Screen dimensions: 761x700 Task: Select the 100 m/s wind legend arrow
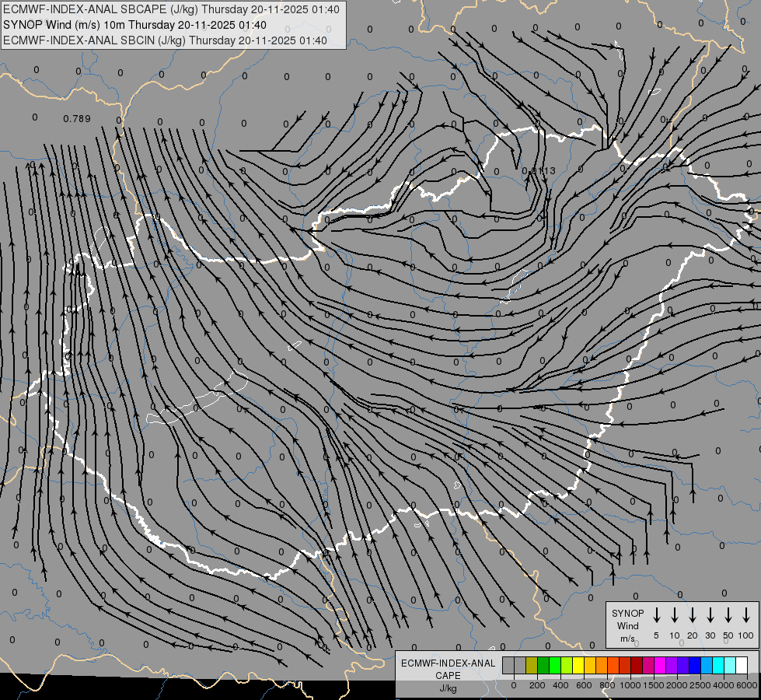[746, 614]
